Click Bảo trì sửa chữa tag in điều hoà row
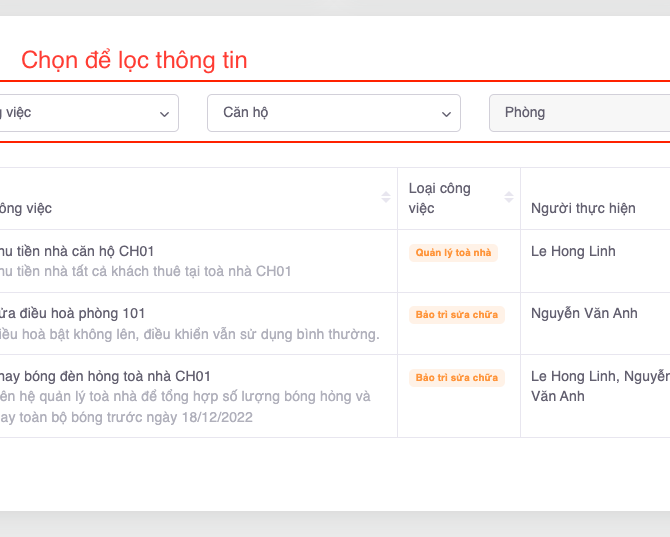Viewport: 670px width, 537px height. click(x=456, y=315)
